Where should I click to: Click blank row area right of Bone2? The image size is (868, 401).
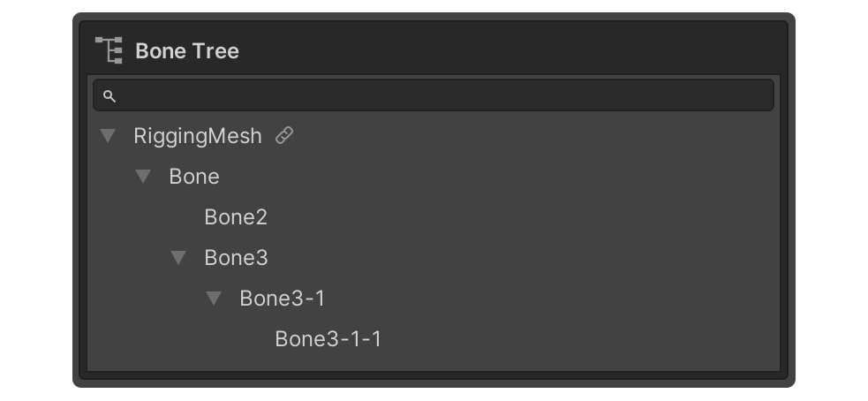pyautogui.click(x=530, y=217)
